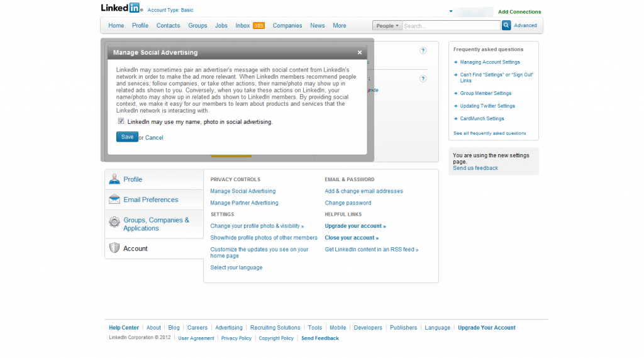Click the Account shield icon
This screenshot has height=358, width=644.
[114, 248]
